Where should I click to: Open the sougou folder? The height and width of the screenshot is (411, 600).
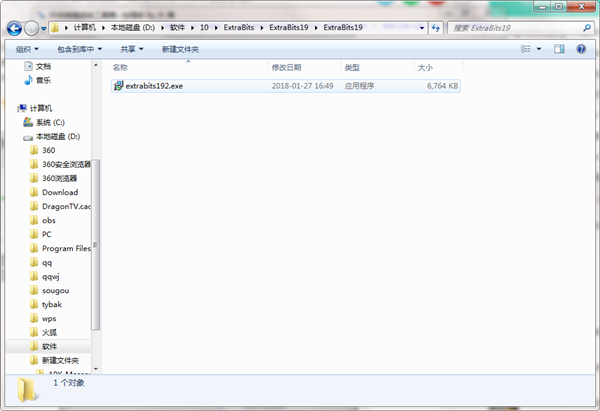tap(55, 290)
